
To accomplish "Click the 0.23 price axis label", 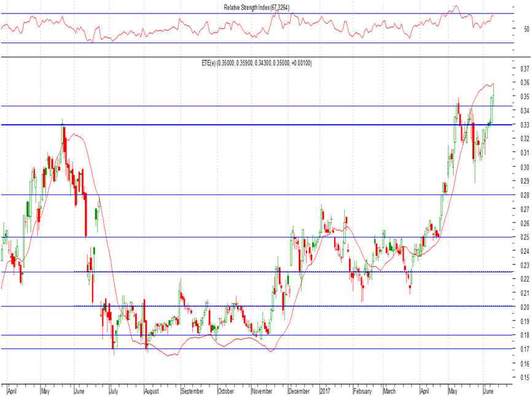I will pos(525,265).
